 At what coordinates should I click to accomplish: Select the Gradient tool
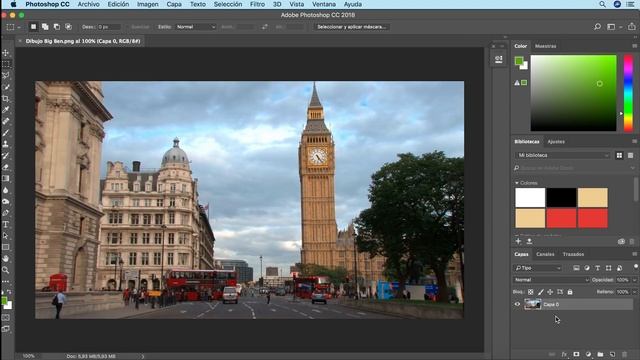6,178
